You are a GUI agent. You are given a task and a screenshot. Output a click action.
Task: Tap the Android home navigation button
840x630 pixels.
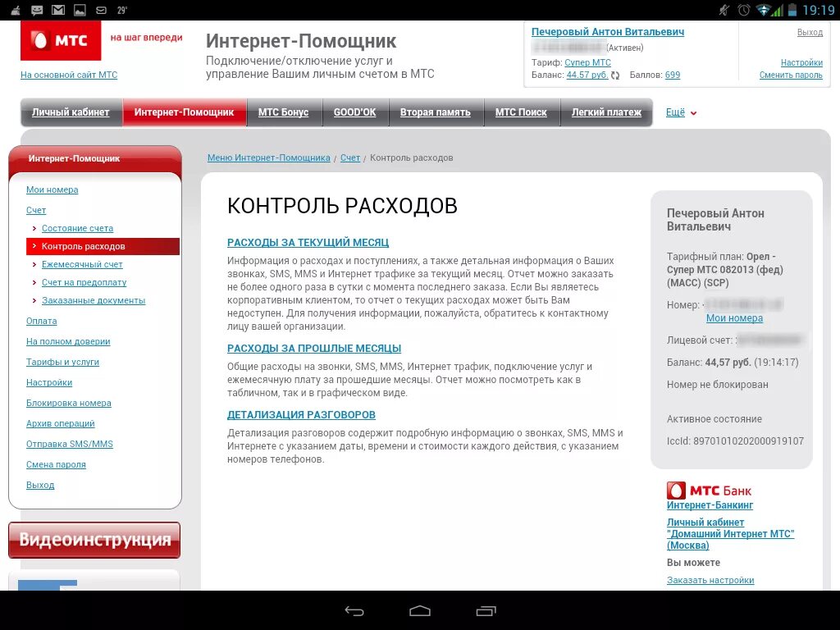420,610
